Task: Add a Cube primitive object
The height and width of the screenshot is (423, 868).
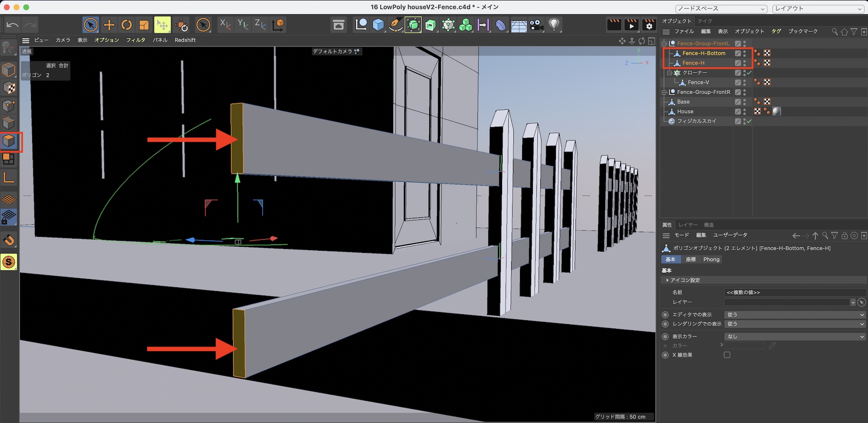Action: coord(378,25)
